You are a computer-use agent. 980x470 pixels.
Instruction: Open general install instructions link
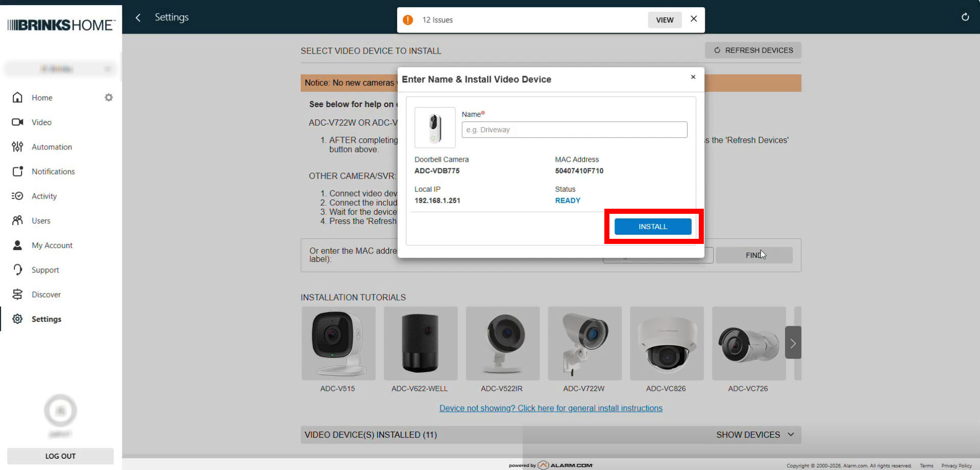[x=551, y=408]
